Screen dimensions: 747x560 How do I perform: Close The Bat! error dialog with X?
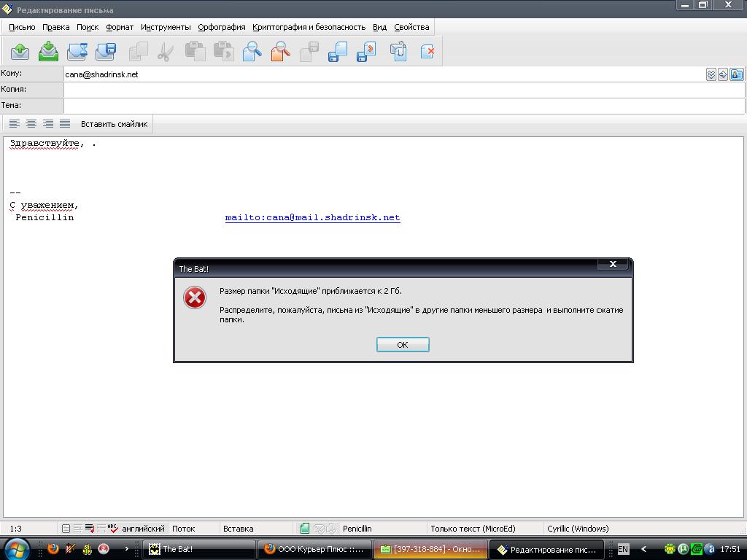click(613, 264)
